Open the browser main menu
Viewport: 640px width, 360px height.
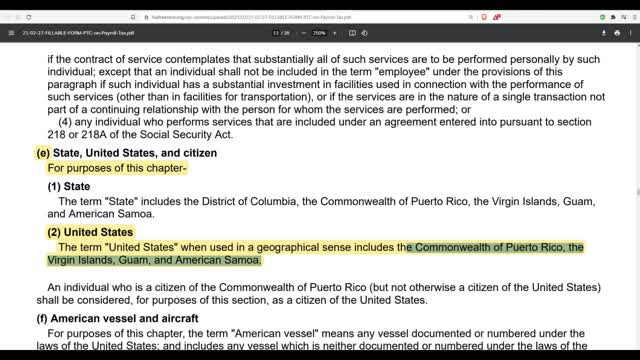pos(634,17)
